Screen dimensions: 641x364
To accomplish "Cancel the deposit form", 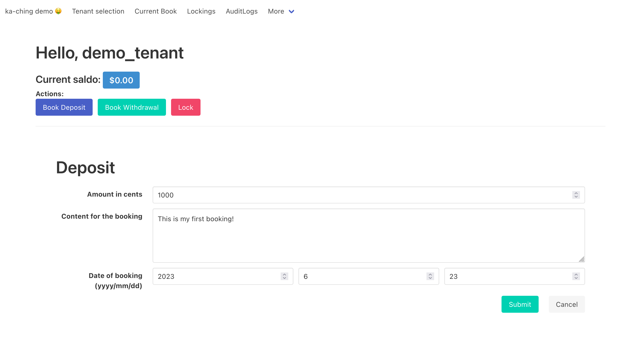I will (566, 304).
